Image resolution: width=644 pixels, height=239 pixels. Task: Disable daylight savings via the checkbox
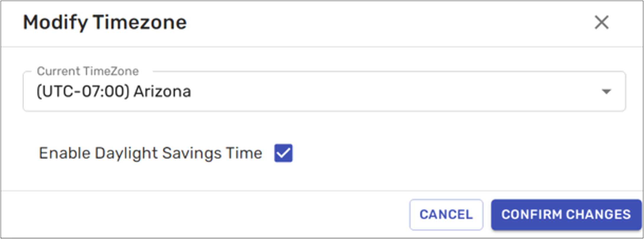pos(283,153)
